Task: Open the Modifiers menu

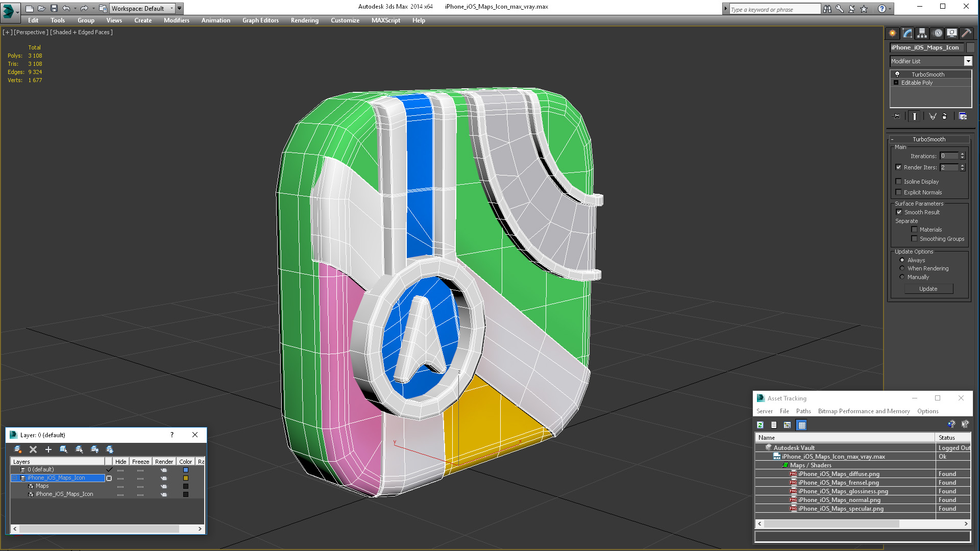Action: (177, 20)
